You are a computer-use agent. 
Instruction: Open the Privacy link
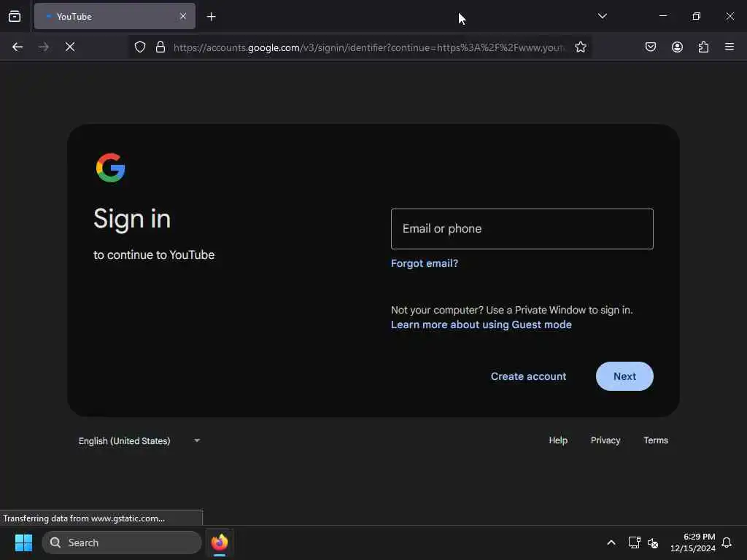coord(605,440)
